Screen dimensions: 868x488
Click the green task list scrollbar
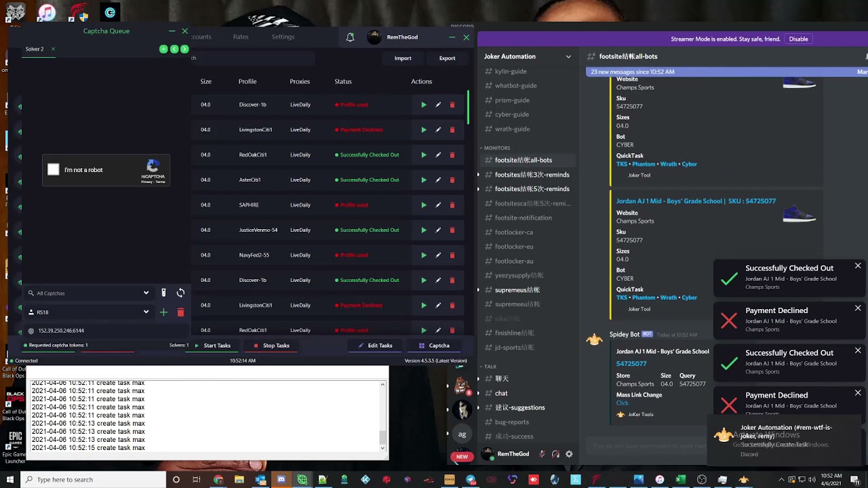pyautogui.click(x=468, y=108)
